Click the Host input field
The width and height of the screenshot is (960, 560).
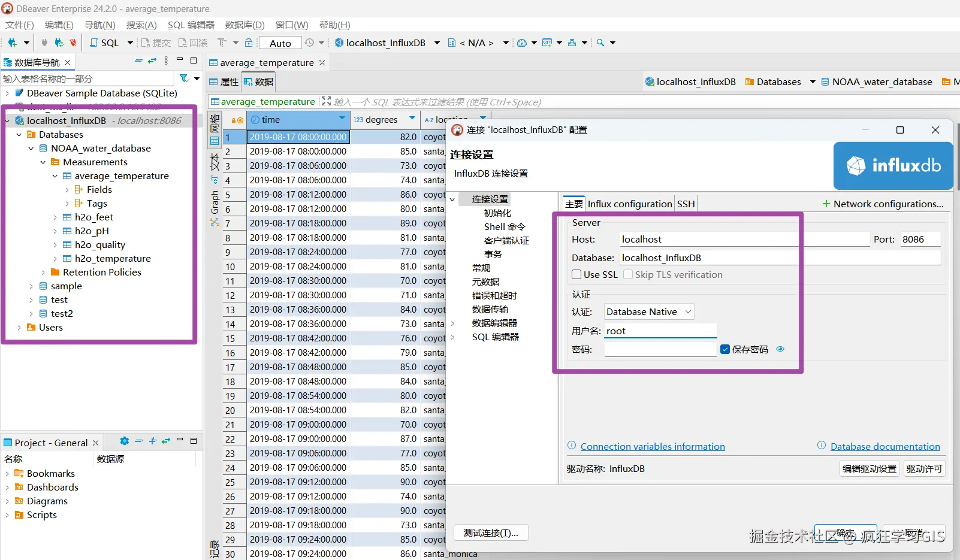pos(744,239)
